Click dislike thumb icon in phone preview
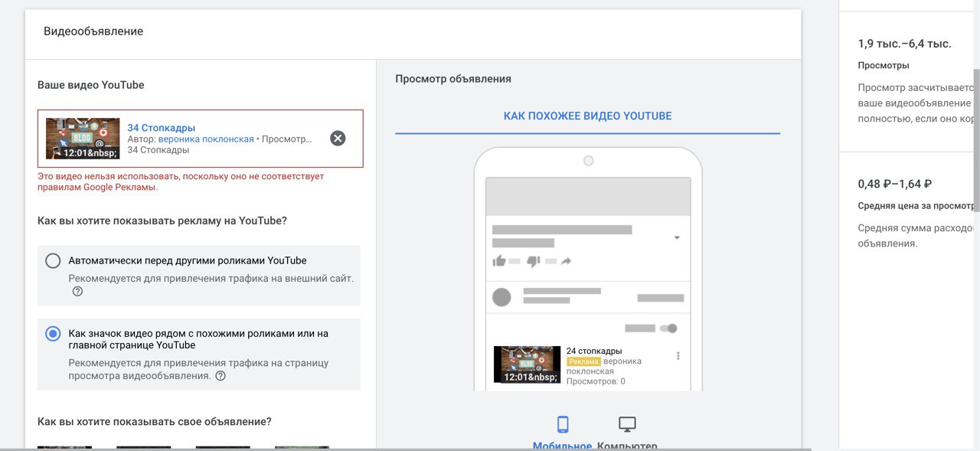 pos(534,261)
